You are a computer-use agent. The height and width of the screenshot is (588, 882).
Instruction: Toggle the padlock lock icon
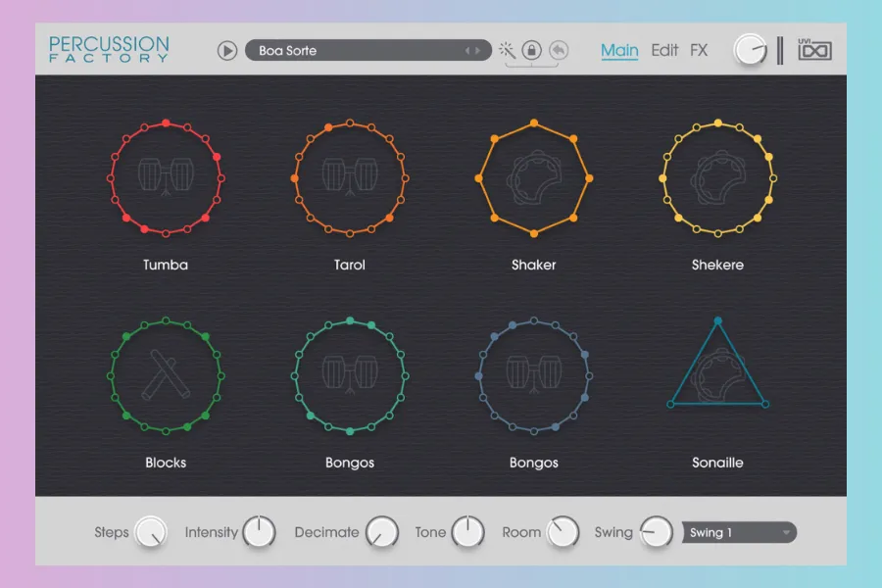pyautogui.click(x=531, y=50)
